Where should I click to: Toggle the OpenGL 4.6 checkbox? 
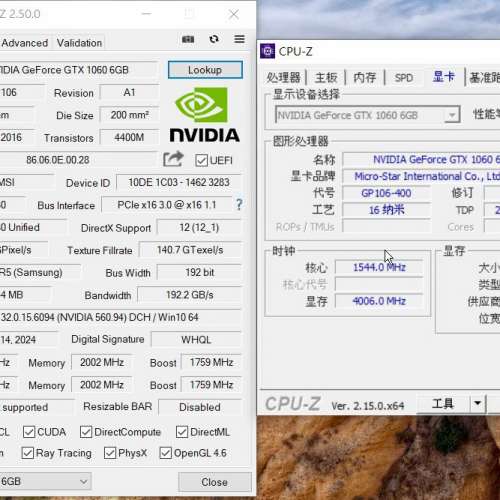pyautogui.click(x=166, y=453)
